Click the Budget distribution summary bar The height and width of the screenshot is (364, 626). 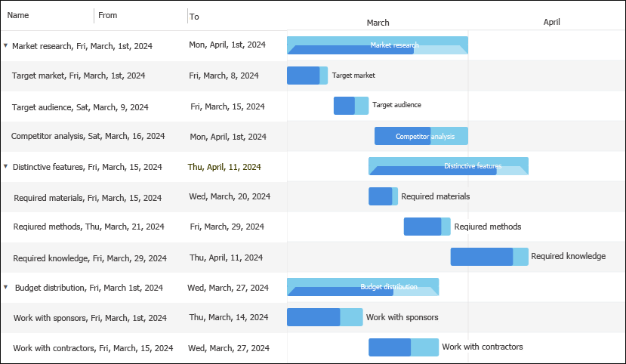click(x=362, y=287)
